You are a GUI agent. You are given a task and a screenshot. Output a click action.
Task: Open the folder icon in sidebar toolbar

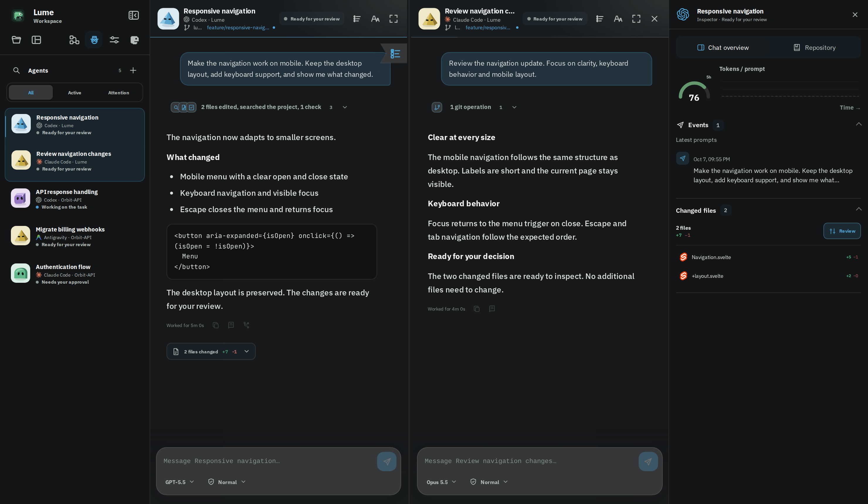[x=16, y=40]
